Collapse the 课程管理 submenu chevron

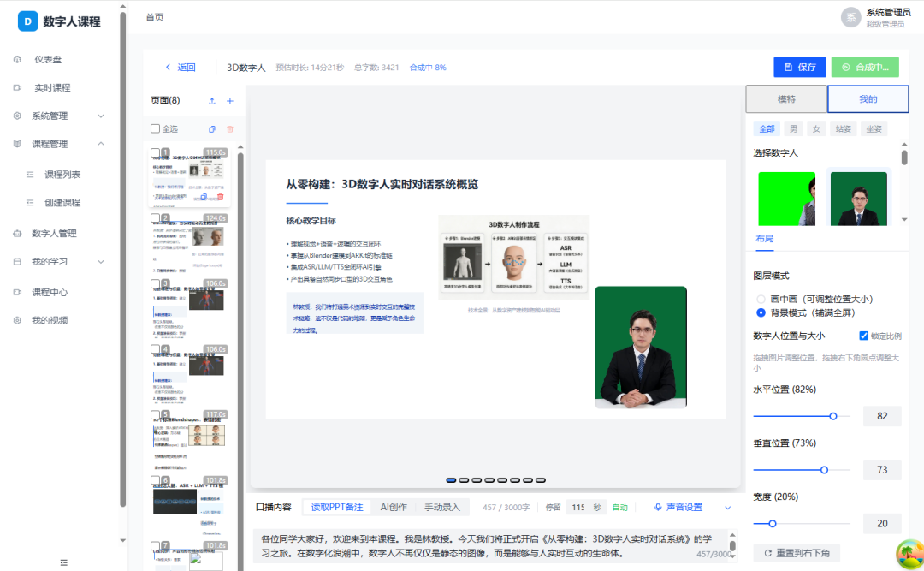[101, 144]
